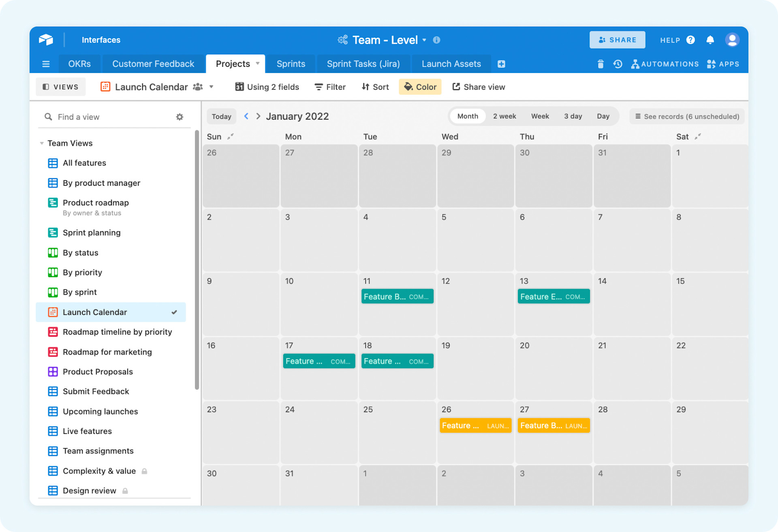Open the snapshot history icon
The width and height of the screenshot is (778, 532).
tap(618, 64)
